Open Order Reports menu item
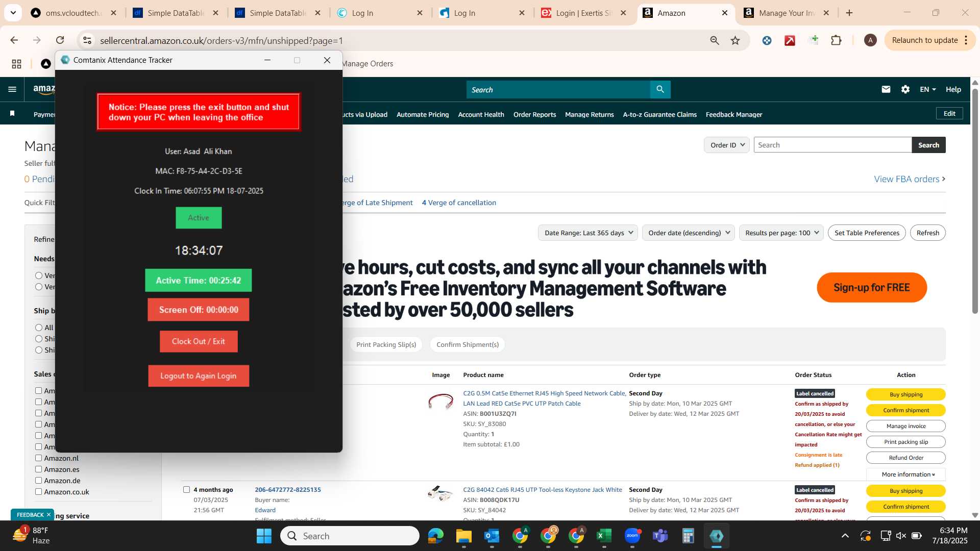 [x=534, y=114]
